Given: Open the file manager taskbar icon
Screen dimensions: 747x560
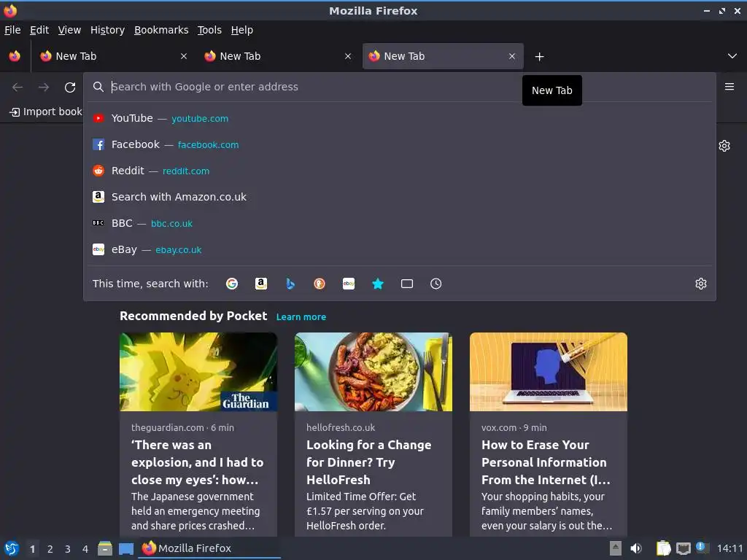Looking at the screenshot, I should pos(105,548).
